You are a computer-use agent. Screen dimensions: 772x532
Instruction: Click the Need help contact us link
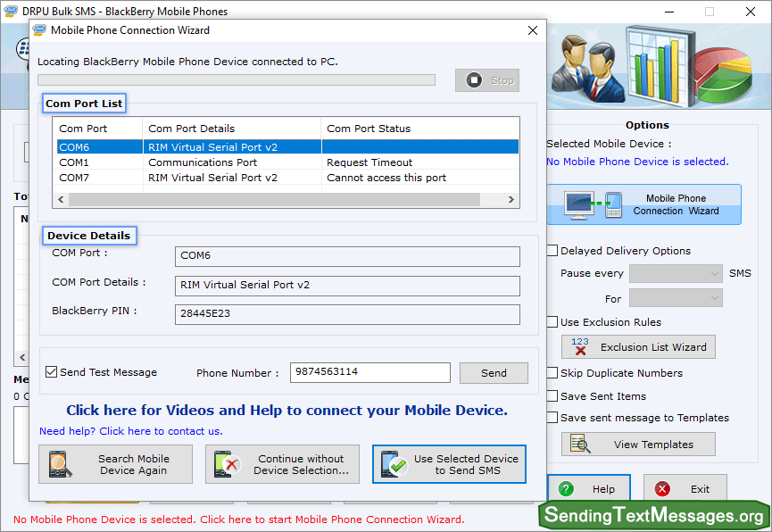pos(131,431)
